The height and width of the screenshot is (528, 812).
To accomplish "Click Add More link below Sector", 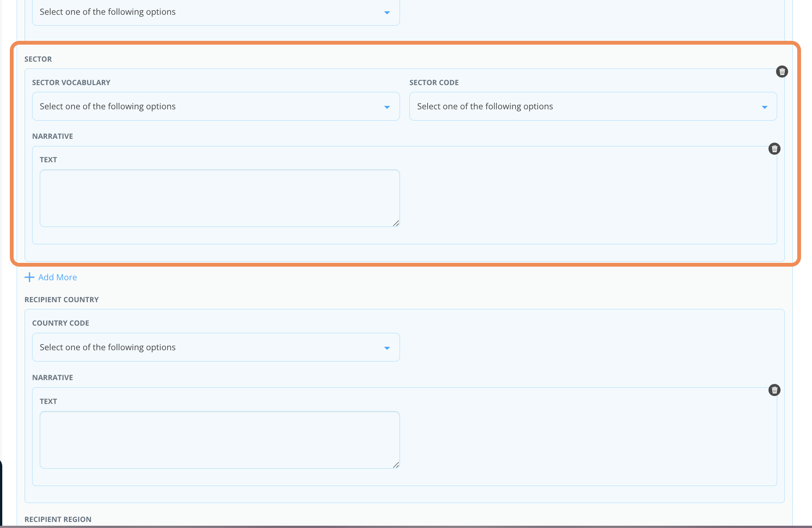I will [58, 277].
